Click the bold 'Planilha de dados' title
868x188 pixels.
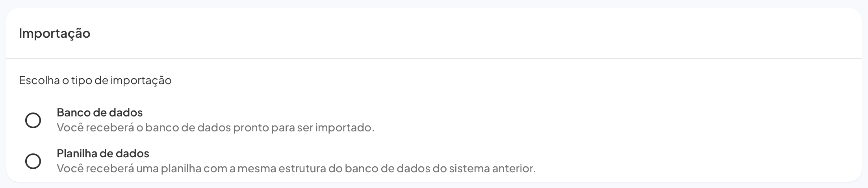[103, 153]
